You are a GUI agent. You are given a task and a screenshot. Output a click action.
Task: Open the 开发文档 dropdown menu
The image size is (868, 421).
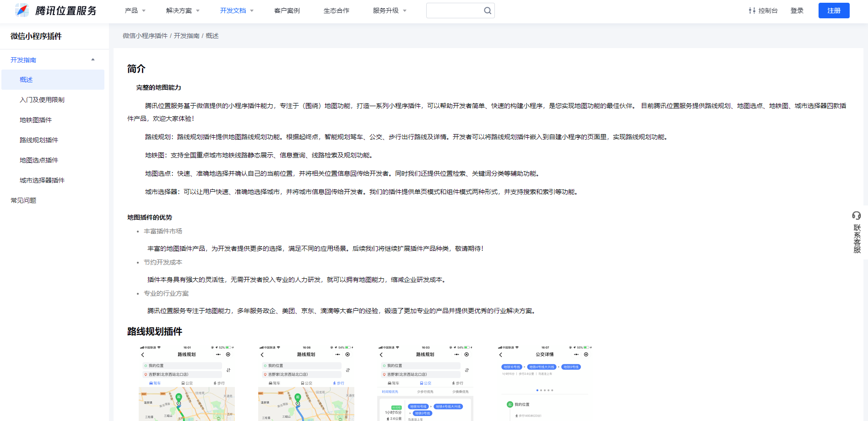click(237, 11)
